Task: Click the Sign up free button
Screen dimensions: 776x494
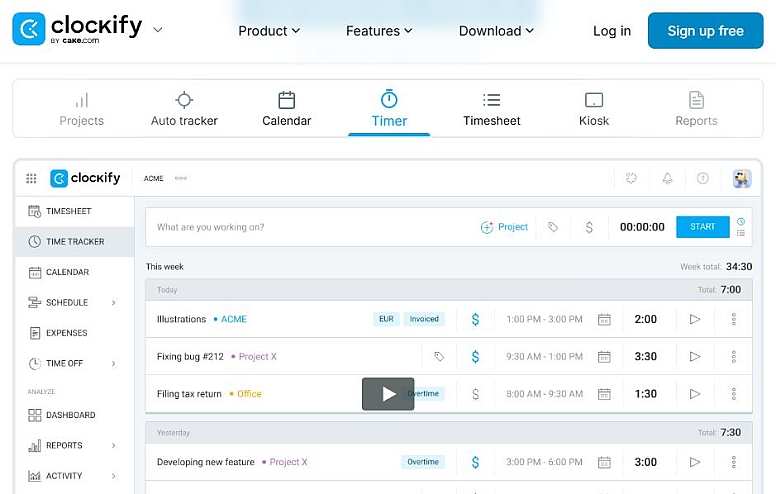Action: point(705,31)
